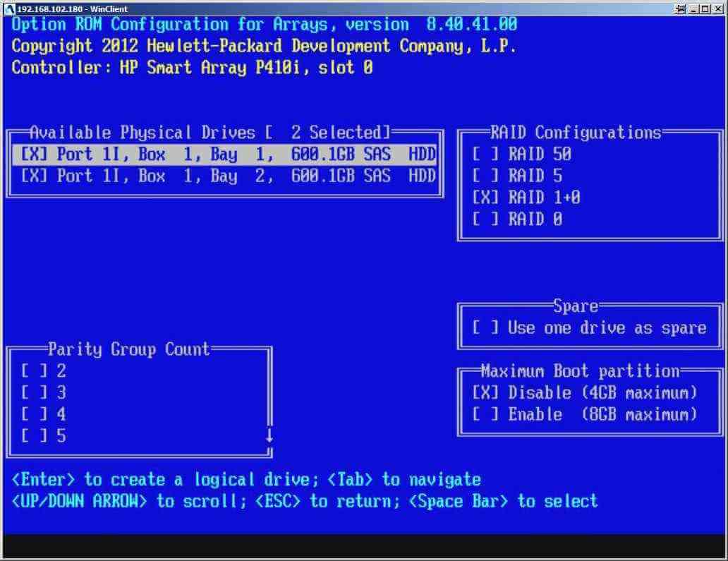Image resolution: width=728 pixels, height=561 pixels.
Task: Click the controller line 'HP Smart Array P410i'
Action: tap(192, 68)
